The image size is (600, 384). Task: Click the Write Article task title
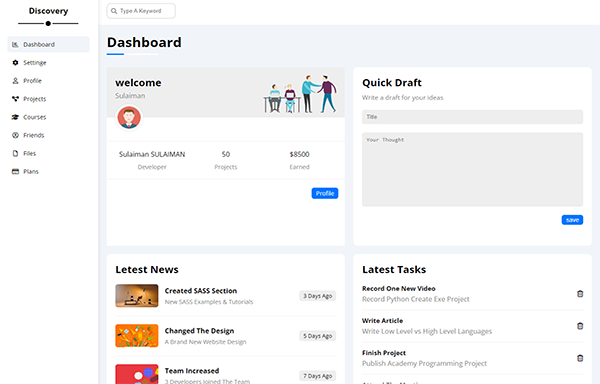coord(382,321)
